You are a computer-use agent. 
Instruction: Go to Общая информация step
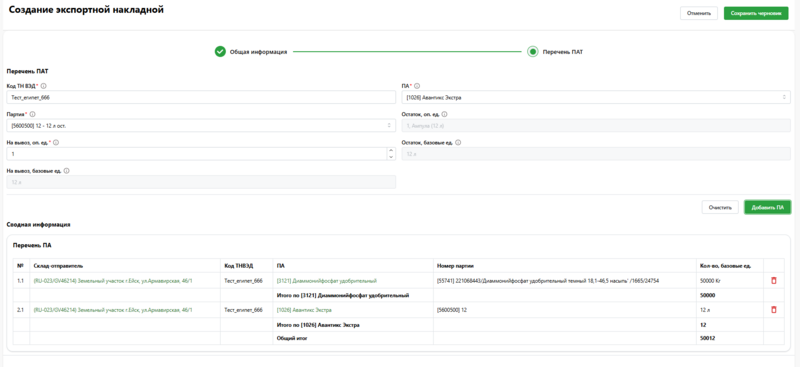[x=258, y=52]
